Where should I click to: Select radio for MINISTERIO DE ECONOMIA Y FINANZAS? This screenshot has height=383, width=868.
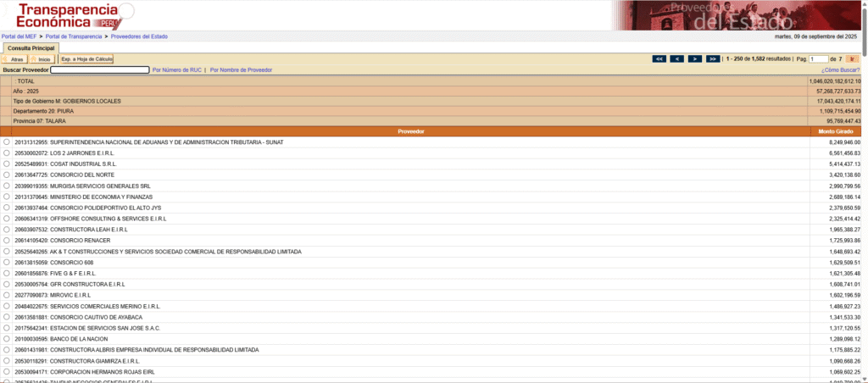[x=7, y=197]
